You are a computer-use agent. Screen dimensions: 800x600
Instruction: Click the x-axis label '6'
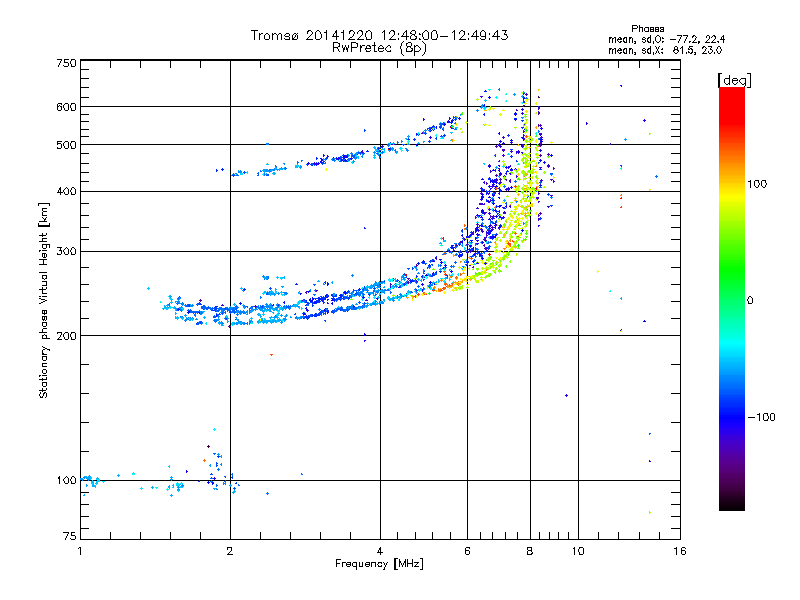(467, 551)
